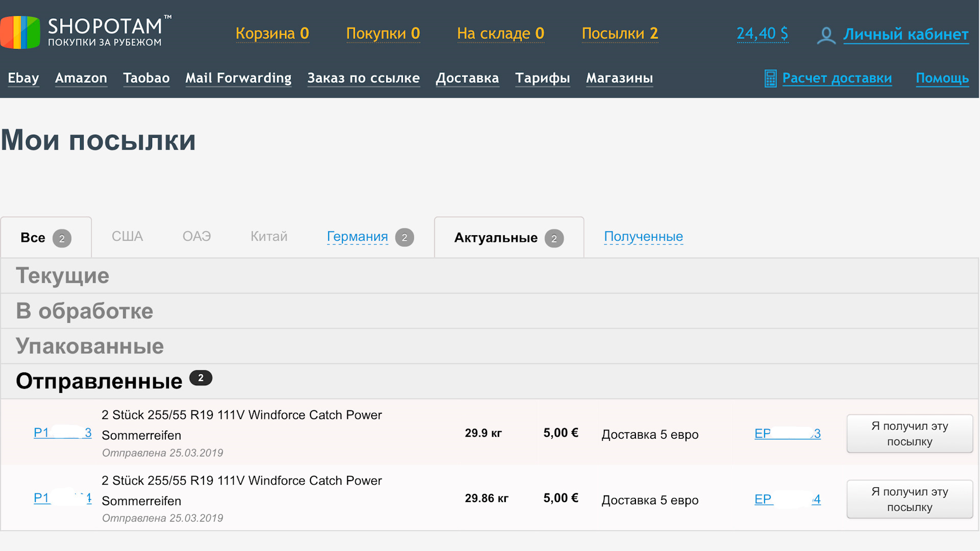Expand the Текущие section

point(489,276)
